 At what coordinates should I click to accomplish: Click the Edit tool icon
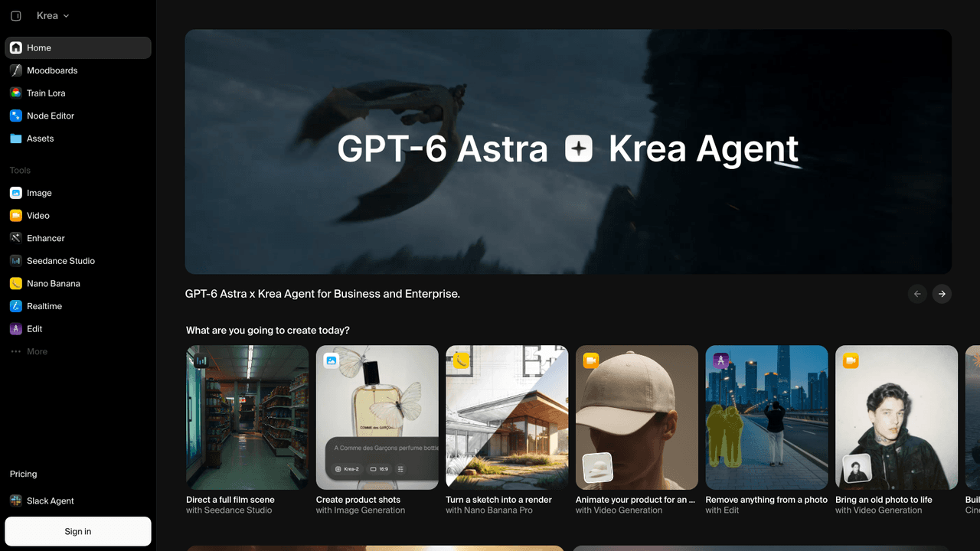tap(16, 329)
